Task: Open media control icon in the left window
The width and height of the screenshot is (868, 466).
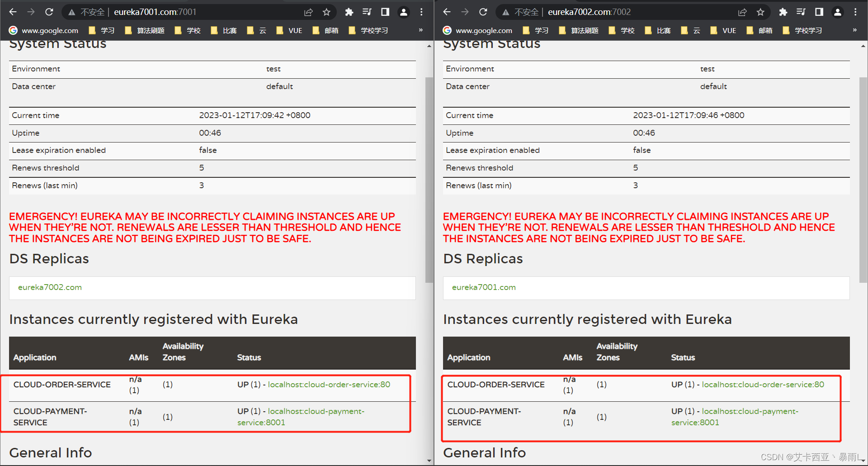Action: point(367,12)
